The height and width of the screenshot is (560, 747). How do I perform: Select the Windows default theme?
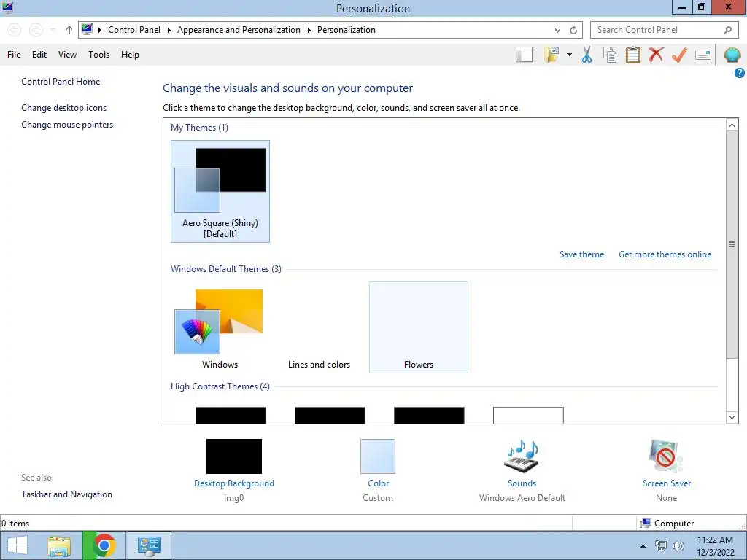click(x=220, y=327)
